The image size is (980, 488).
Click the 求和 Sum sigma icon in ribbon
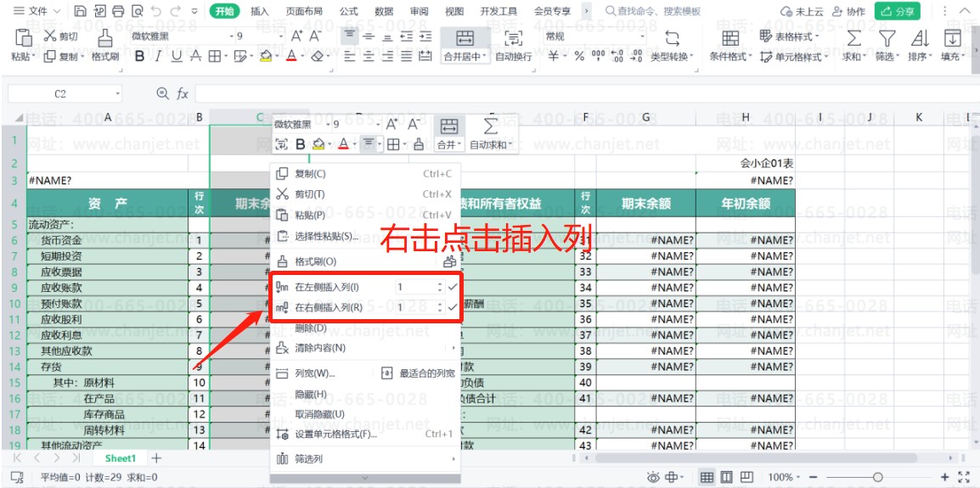pos(853,39)
